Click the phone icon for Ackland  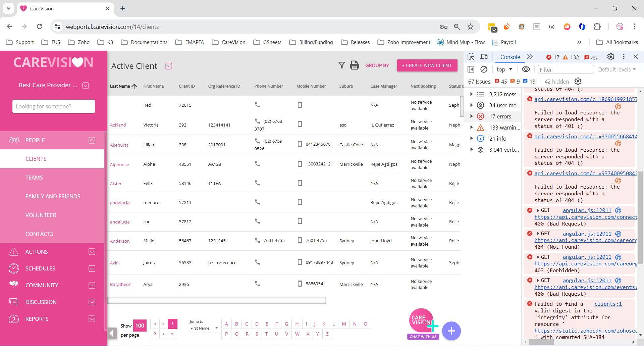257,121
